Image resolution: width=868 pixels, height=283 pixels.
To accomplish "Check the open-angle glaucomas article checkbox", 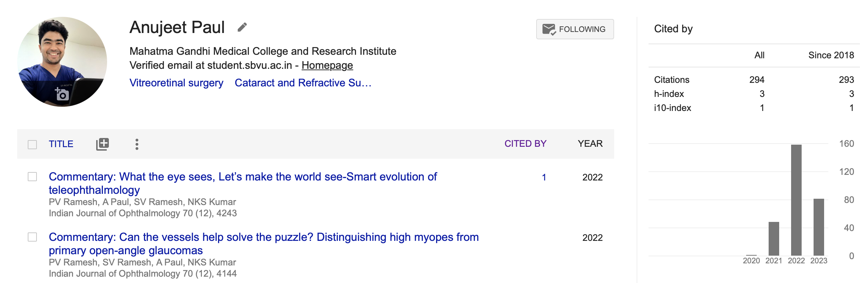I will tap(32, 237).
